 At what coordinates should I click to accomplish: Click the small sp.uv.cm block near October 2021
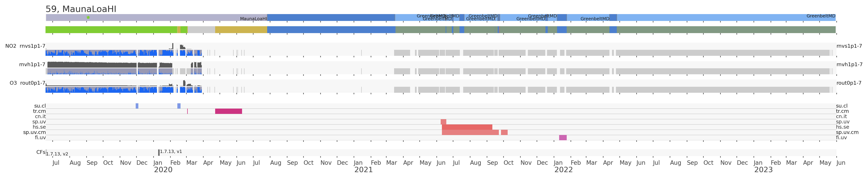coord(504,133)
